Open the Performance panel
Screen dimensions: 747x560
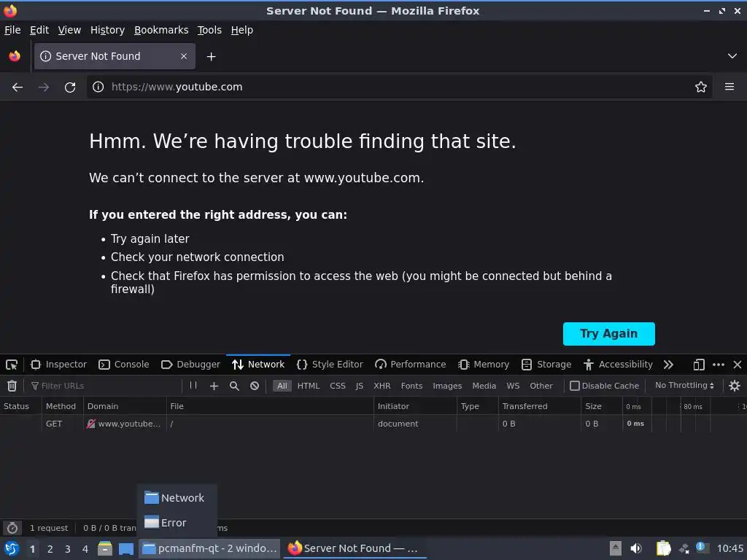tap(410, 365)
